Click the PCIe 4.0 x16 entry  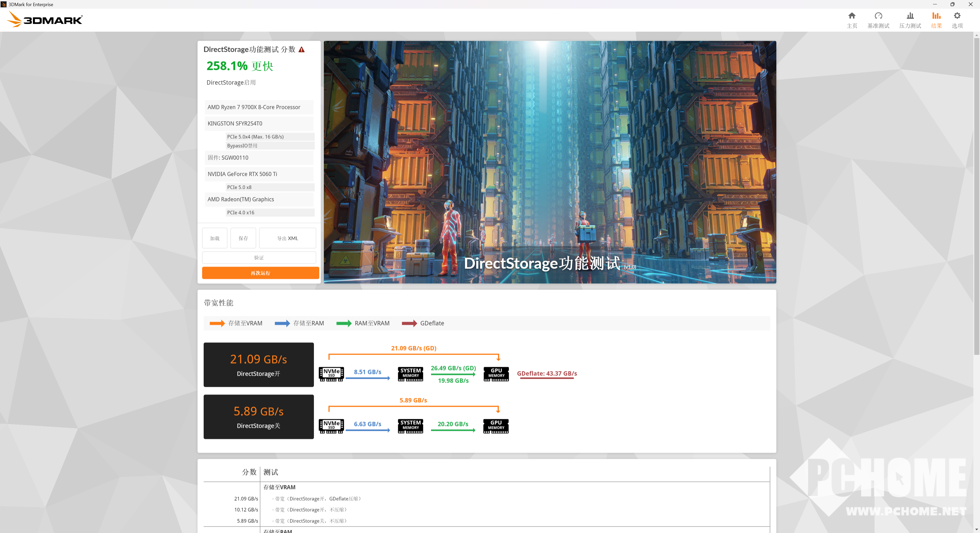pyautogui.click(x=270, y=213)
